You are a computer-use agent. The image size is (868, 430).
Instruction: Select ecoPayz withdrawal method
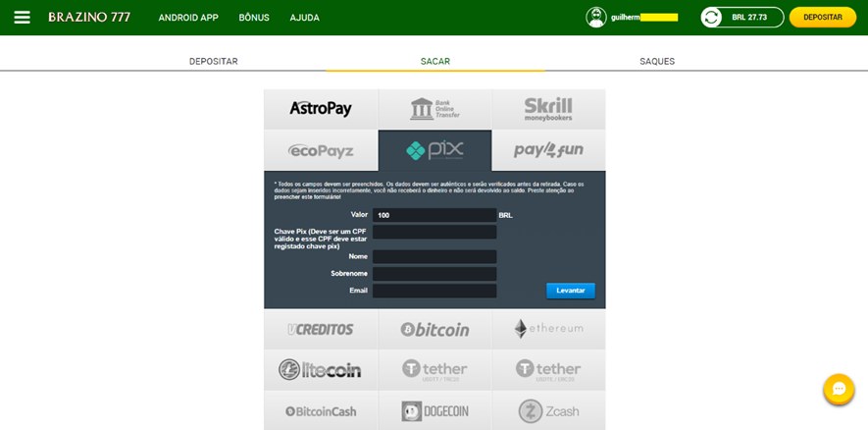click(x=321, y=150)
